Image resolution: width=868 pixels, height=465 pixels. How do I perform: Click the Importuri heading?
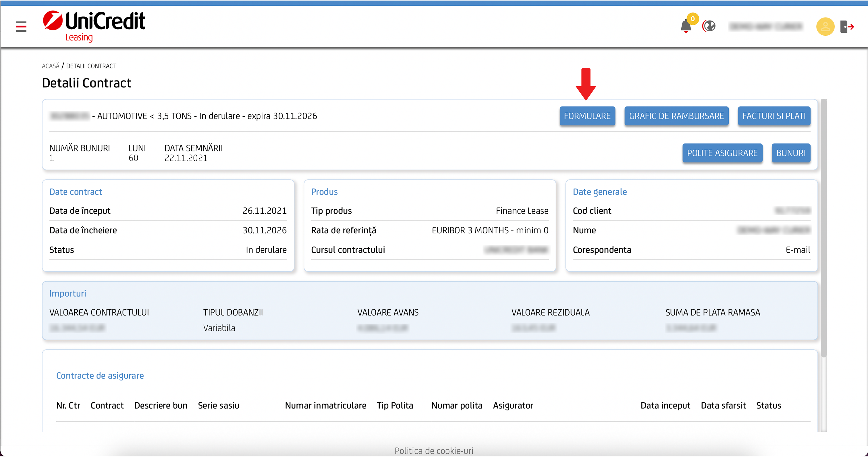coord(67,293)
